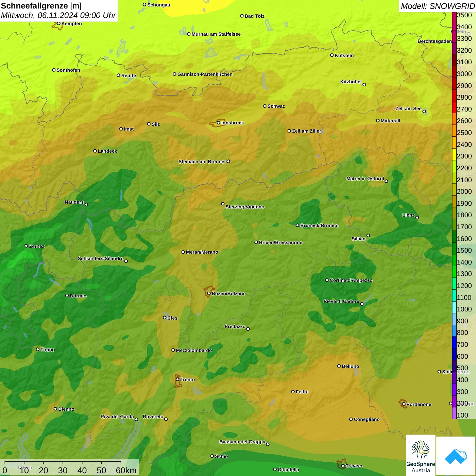Click the Treviso city marker dot
Viewport: 476px width, 476px height.
pyautogui.click(x=343, y=466)
